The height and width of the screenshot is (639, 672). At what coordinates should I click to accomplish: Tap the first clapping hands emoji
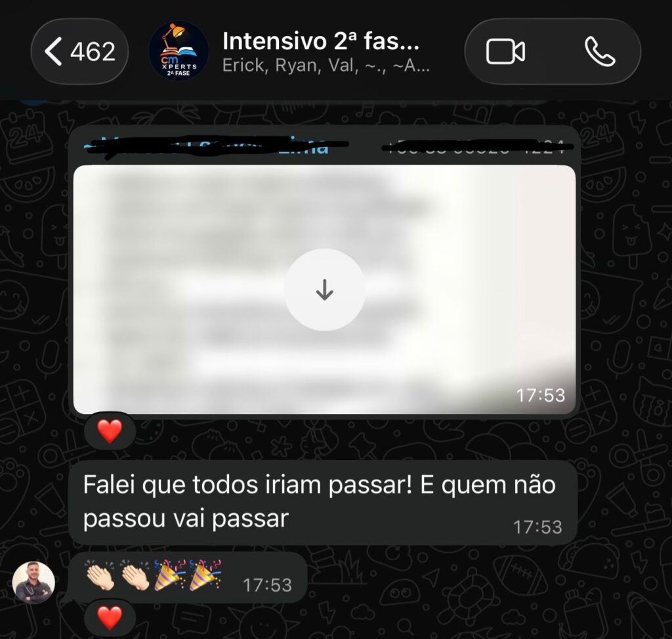[100, 575]
